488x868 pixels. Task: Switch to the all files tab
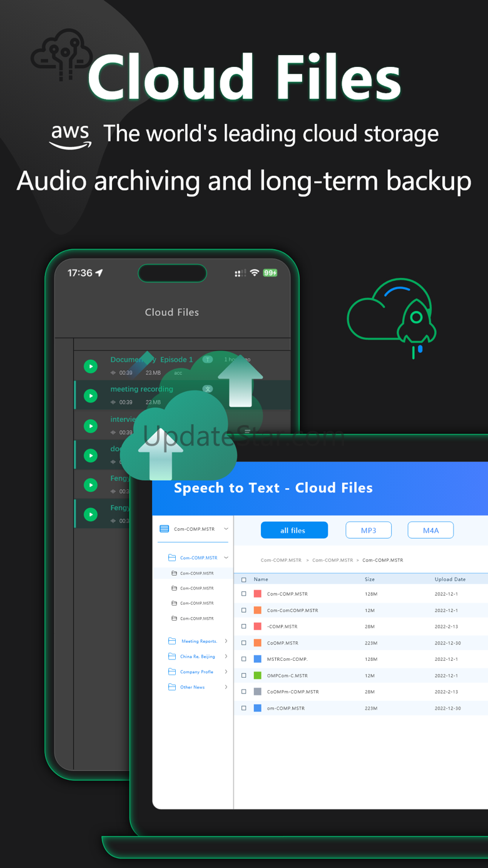point(294,530)
